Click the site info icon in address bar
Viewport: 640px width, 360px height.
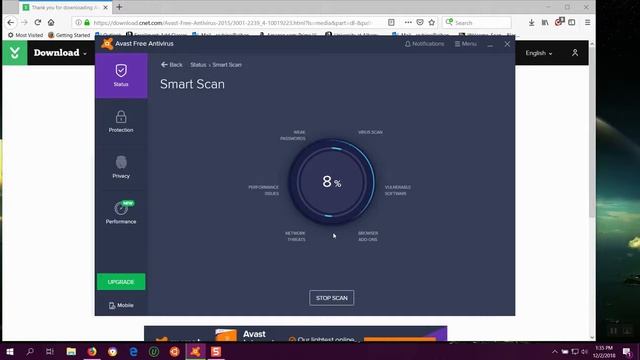[78, 22]
